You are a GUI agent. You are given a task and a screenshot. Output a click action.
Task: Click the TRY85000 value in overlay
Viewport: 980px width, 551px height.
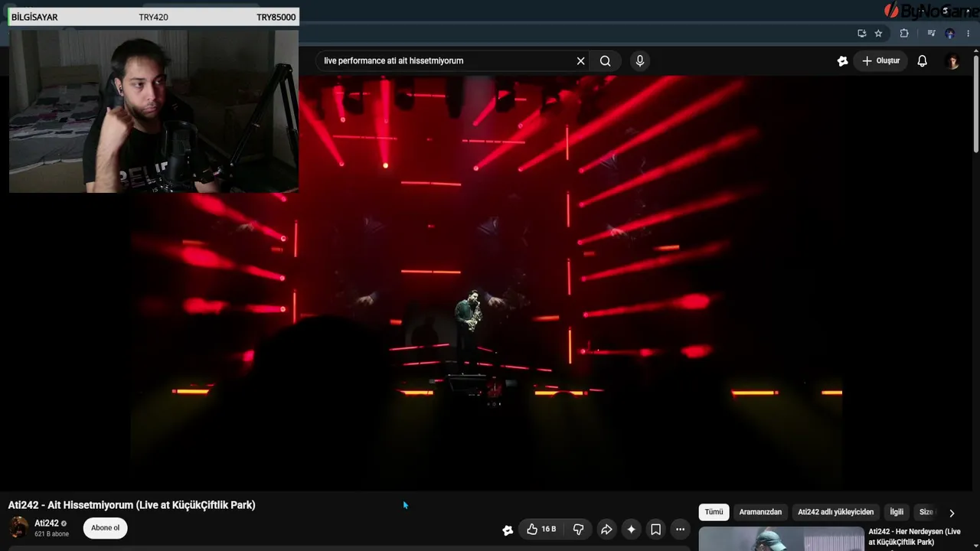276,18
